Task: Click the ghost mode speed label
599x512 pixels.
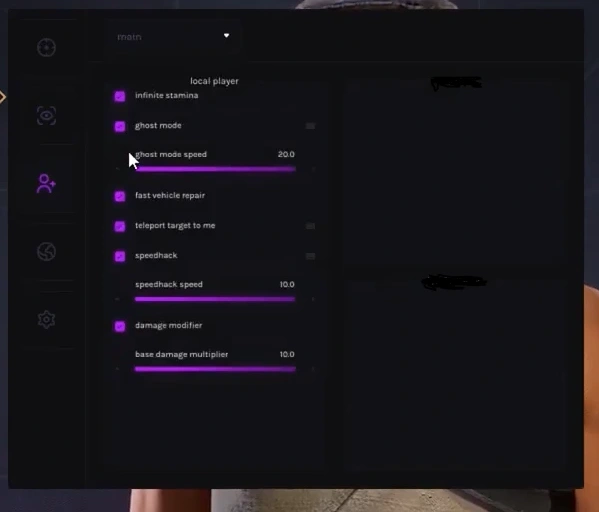Action: pyautogui.click(x=171, y=154)
